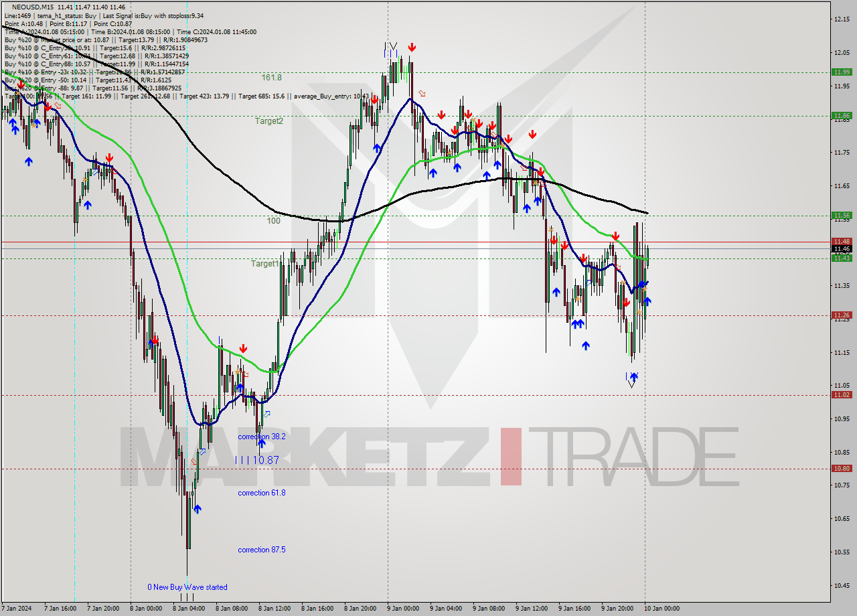Viewport: 857px width, 616px height.
Task: Click the 12.05 price axis tick
Action: (x=842, y=52)
